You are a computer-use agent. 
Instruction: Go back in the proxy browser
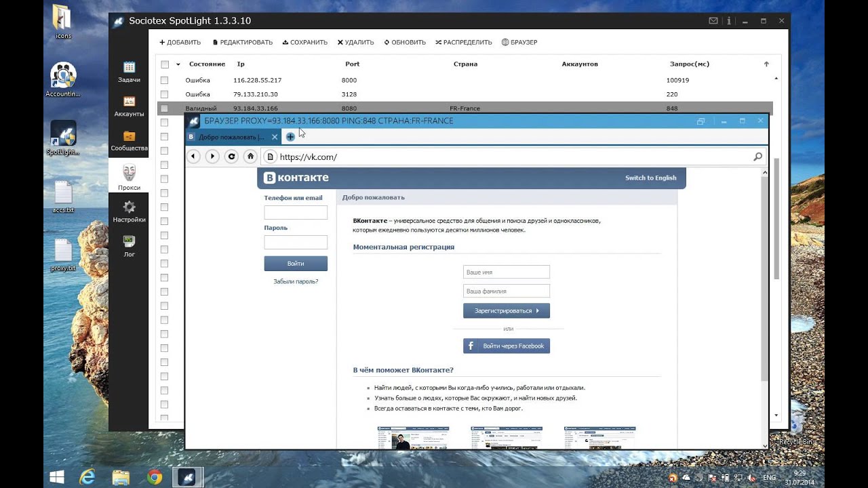[x=194, y=157]
